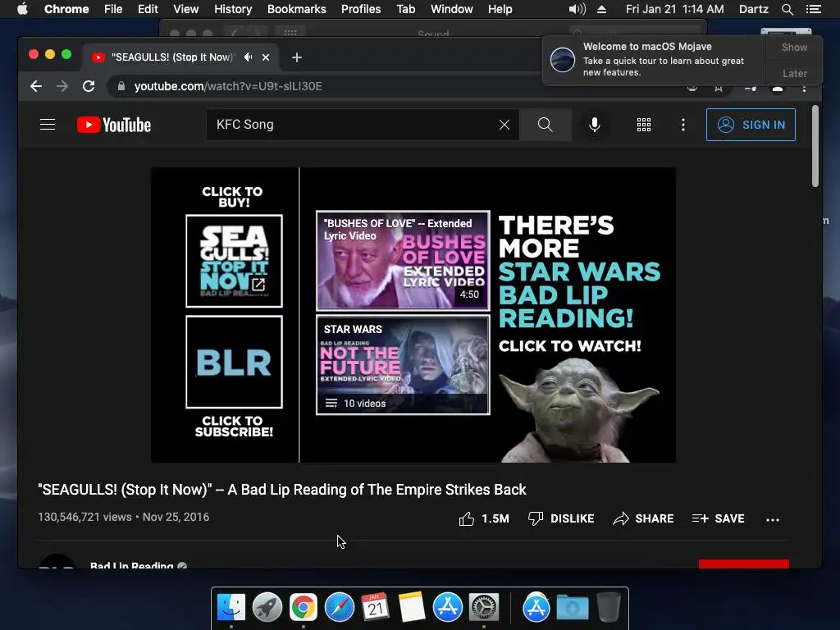Open the SHARE options
This screenshot has height=630, width=840.
tap(643, 518)
